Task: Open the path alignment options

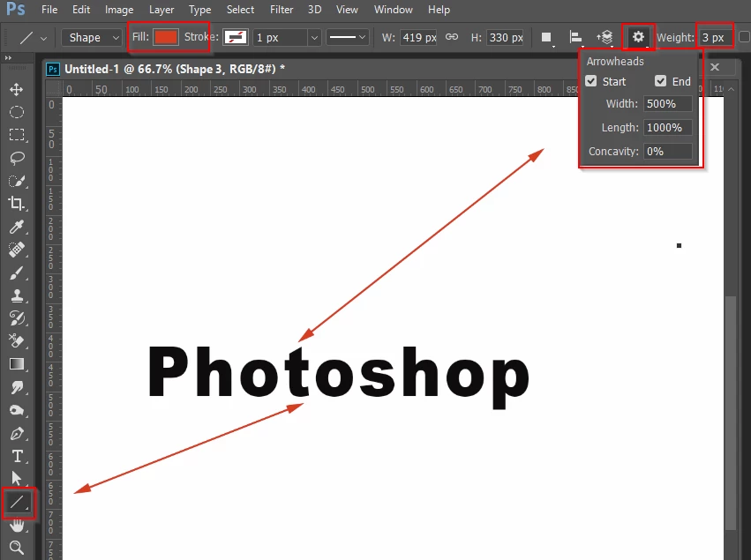Action: point(575,37)
